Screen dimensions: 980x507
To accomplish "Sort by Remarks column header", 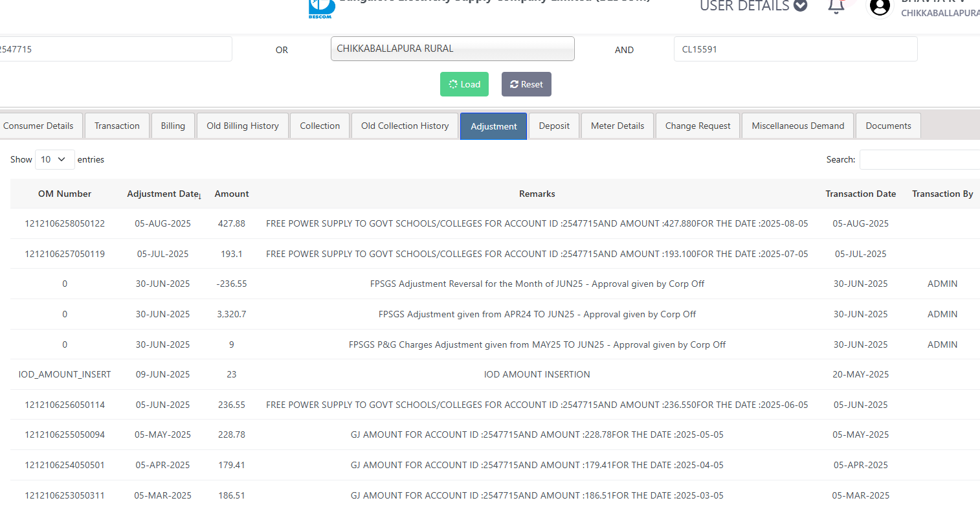I will coord(537,194).
